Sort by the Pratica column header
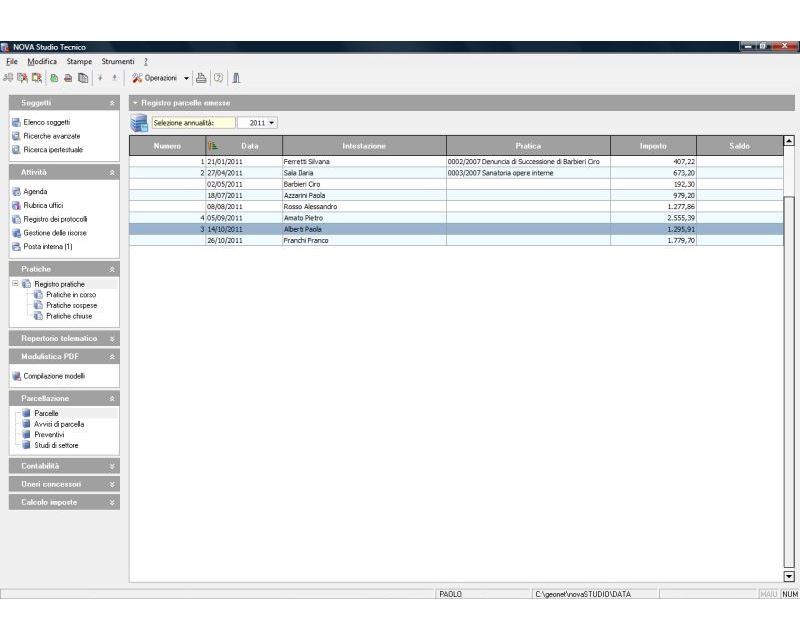Image resolution: width=800 pixels, height=640 pixels. [528, 146]
